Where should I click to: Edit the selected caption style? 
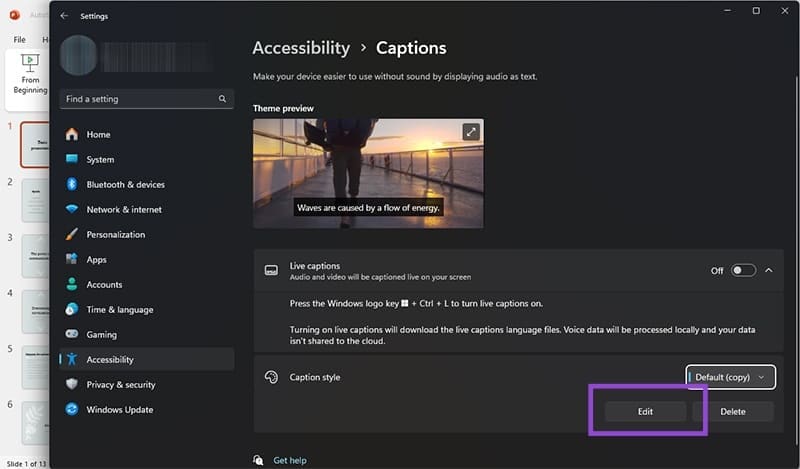point(645,412)
